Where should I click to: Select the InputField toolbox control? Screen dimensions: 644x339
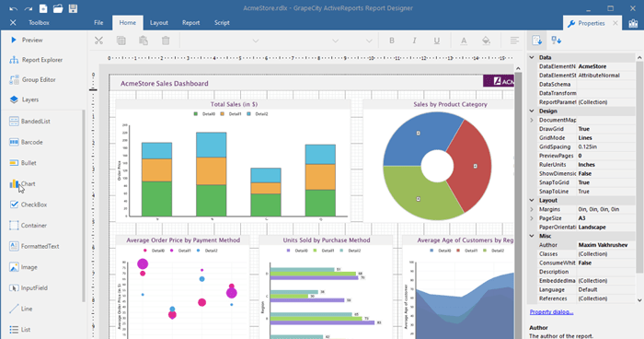[x=29, y=288]
